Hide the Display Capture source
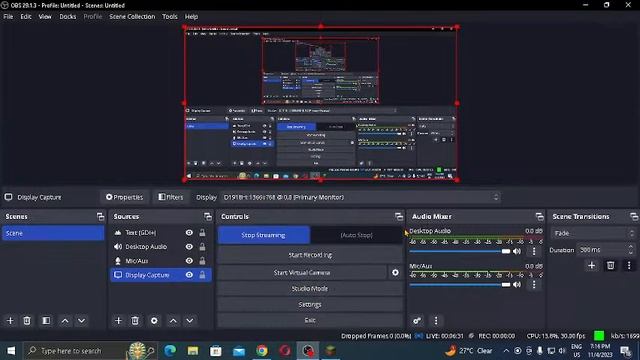This screenshot has height=360, width=640. click(x=189, y=275)
